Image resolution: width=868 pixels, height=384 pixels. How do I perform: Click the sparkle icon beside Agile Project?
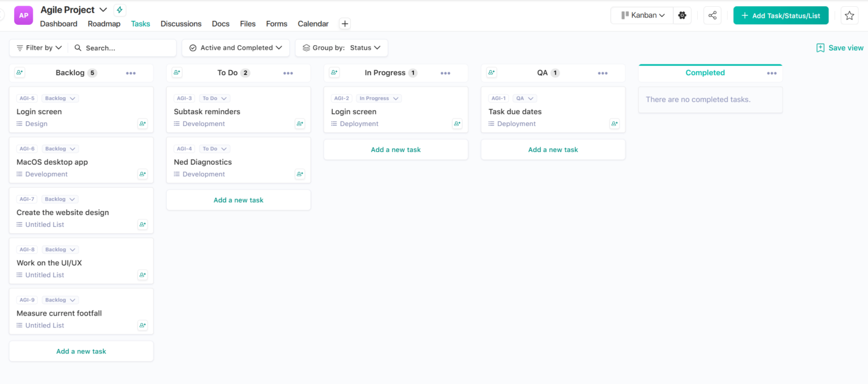tap(119, 9)
